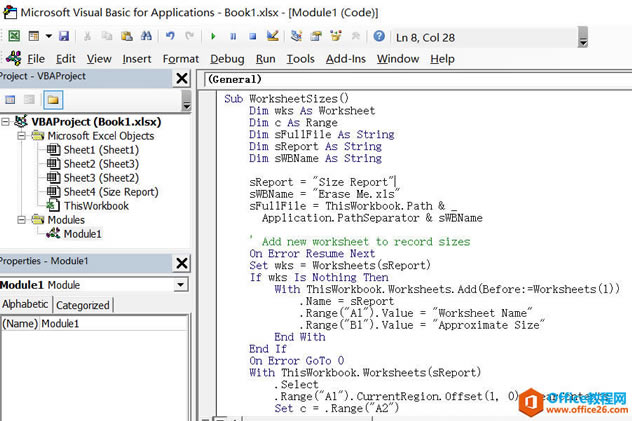Open the Properties Window toolbar icon
The width and height of the screenshot is (632, 421).
(316, 36)
